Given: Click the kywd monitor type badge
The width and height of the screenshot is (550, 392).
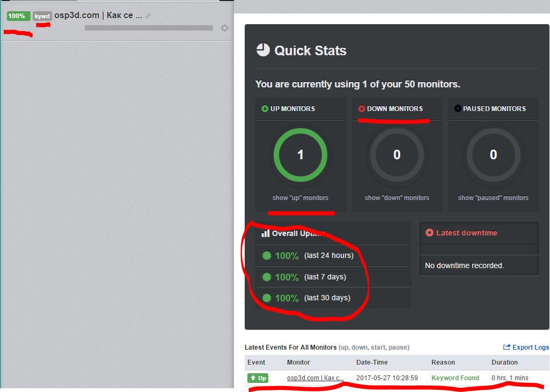Looking at the screenshot, I should [42, 16].
